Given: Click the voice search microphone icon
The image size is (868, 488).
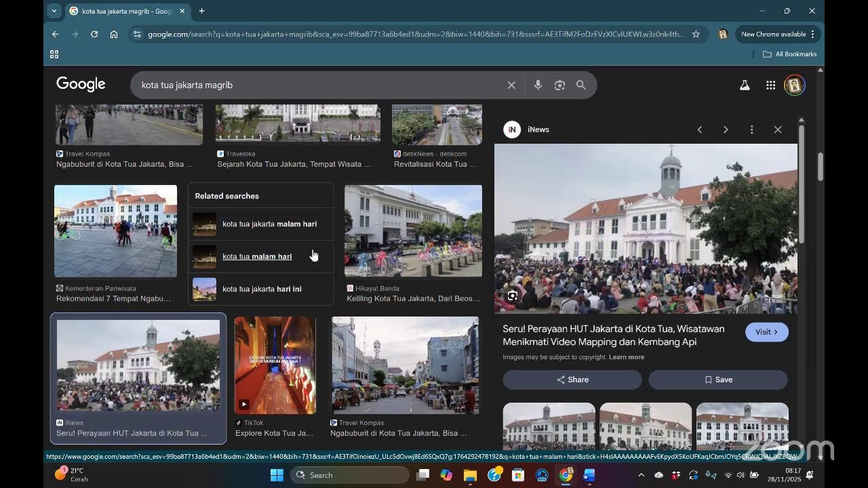Looking at the screenshot, I should click(x=538, y=85).
